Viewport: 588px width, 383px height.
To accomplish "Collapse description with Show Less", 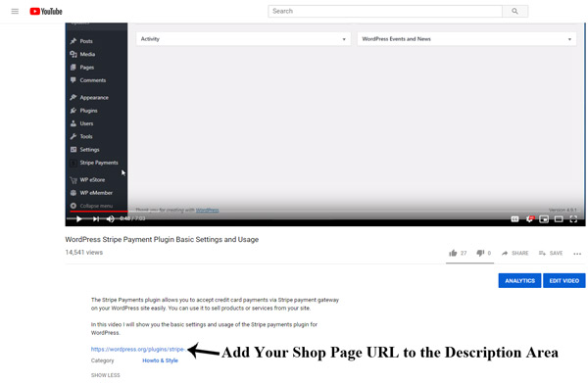I will click(106, 375).
